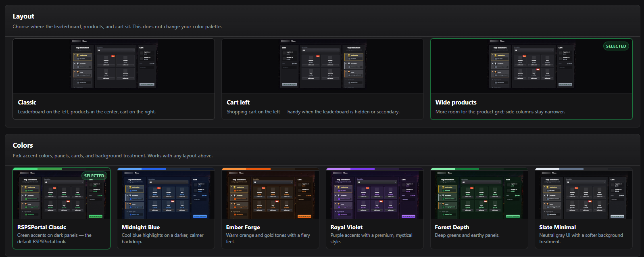Apply the Slate Minimal theme preview
644x257 pixels.
(x=584, y=194)
